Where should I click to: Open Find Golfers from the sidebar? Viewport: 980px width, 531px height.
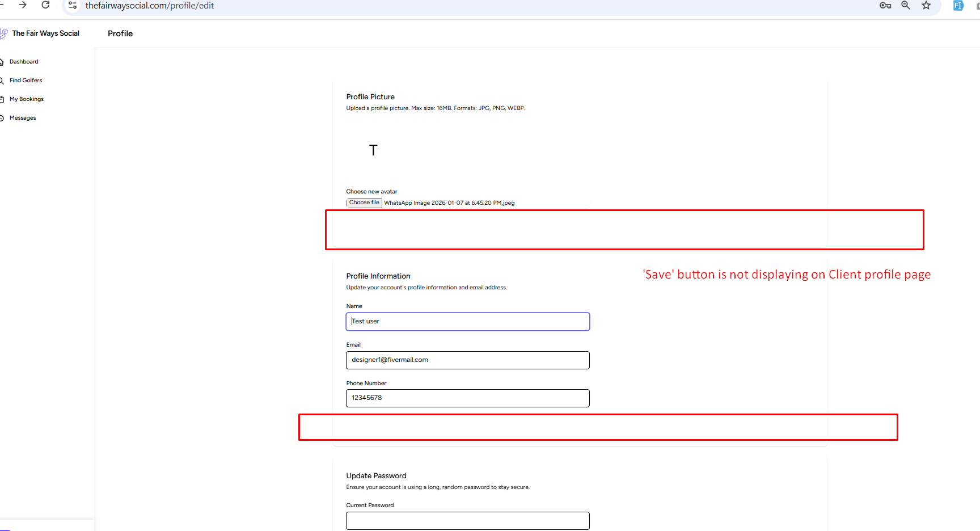tap(26, 81)
